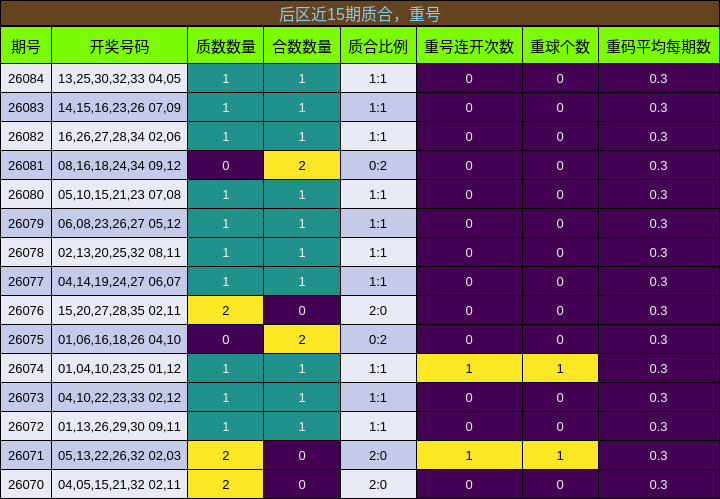720x499 pixels.
Task: Click the table title 后区近15期质合，重号
Action: click(360, 14)
